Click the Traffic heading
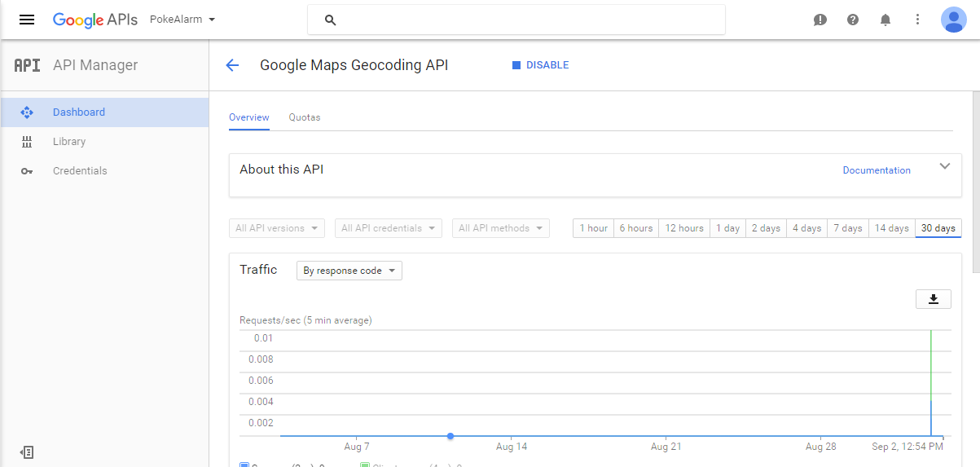This screenshot has width=980, height=467. click(258, 270)
